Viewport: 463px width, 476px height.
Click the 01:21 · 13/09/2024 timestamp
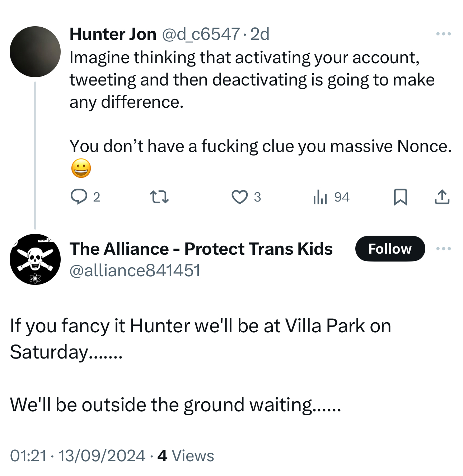(x=78, y=456)
